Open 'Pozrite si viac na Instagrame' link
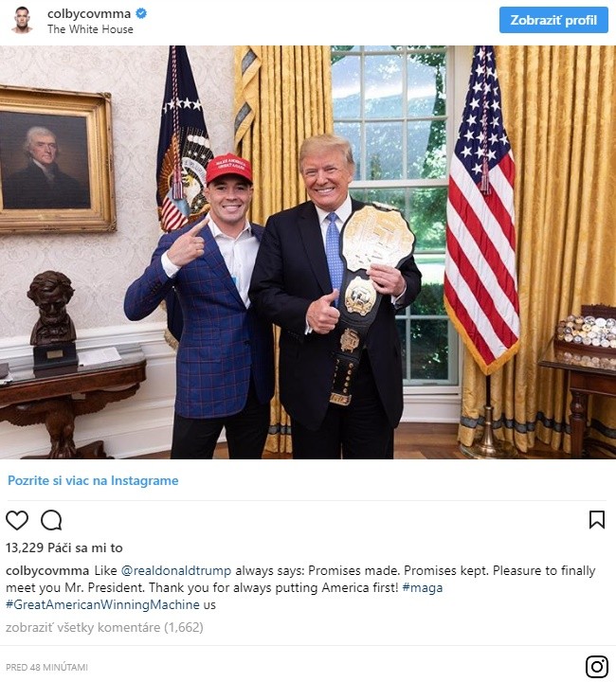 pyautogui.click(x=93, y=480)
